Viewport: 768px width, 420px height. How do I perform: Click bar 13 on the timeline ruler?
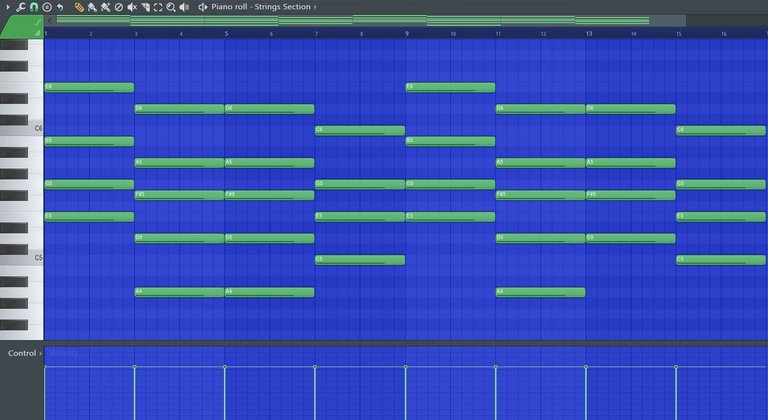[x=589, y=33]
